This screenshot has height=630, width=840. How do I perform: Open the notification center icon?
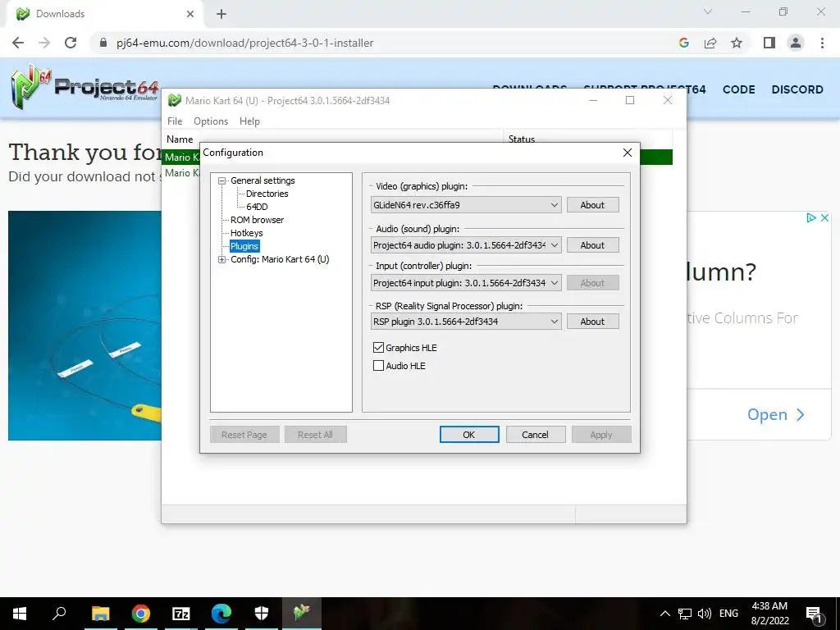814,614
